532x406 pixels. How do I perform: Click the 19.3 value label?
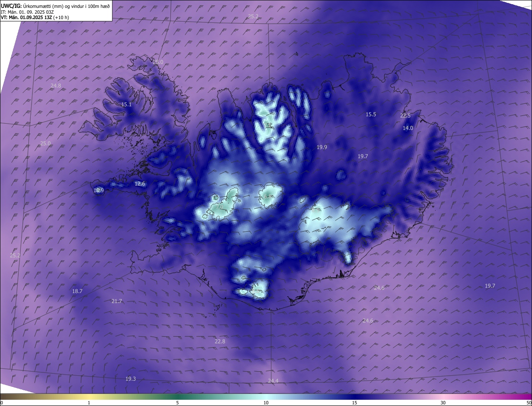(x=131, y=379)
